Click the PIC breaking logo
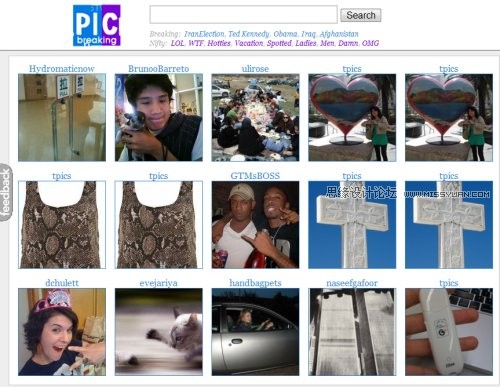Image resolution: width=500 pixels, height=387 pixels. click(x=97, y=25)
